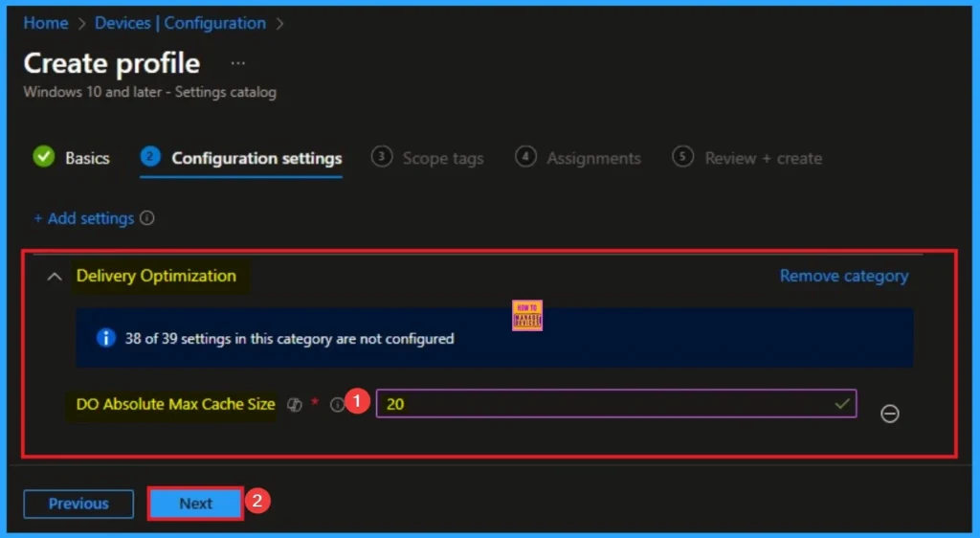Open the Review + create step
Viewport: 980px width, 538px height.
pyautogui.click(x=763, y=158)
